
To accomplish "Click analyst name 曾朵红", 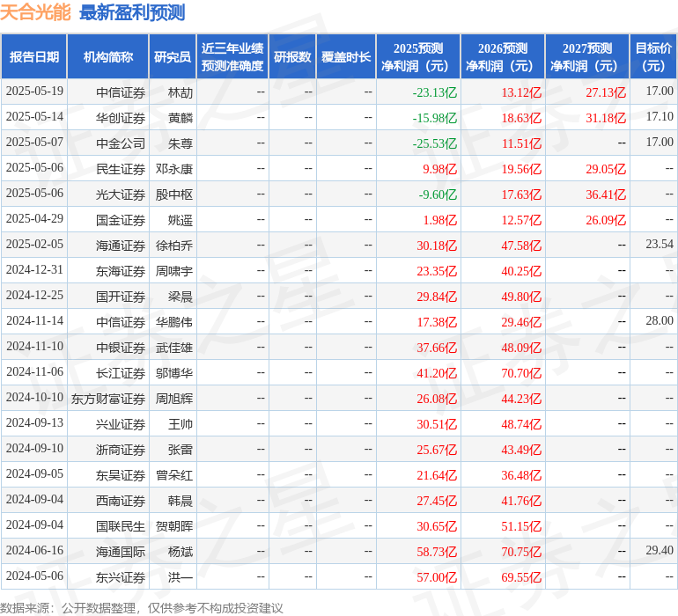I will [x=174, y=474].
